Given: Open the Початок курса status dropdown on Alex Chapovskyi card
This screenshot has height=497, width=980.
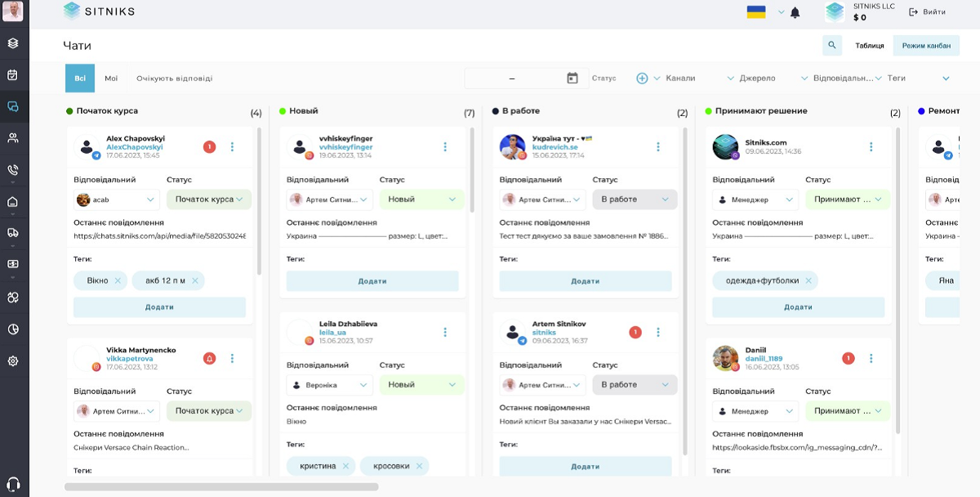Looking at the screenshot, I should 209,199.
